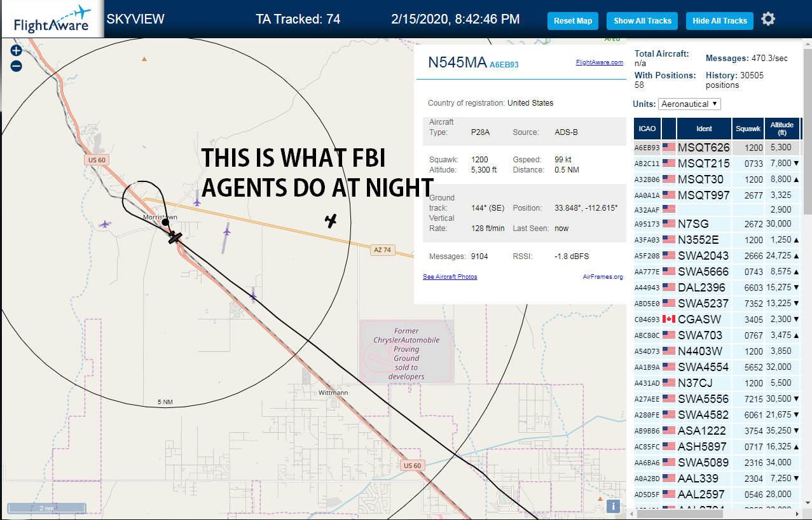The width and height of the screenshot is (812, 520).
Task: Select the SWA5666 aircraft row
Action: coord(718,271)
